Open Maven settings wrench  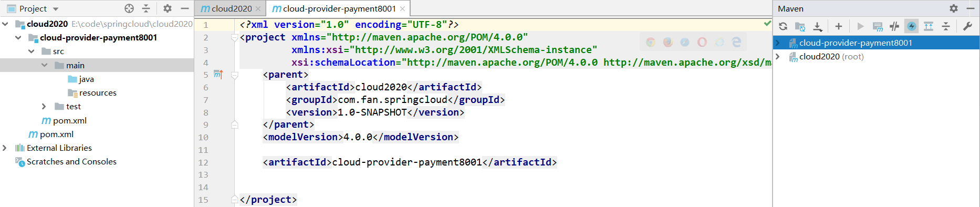tap(967, 26)
